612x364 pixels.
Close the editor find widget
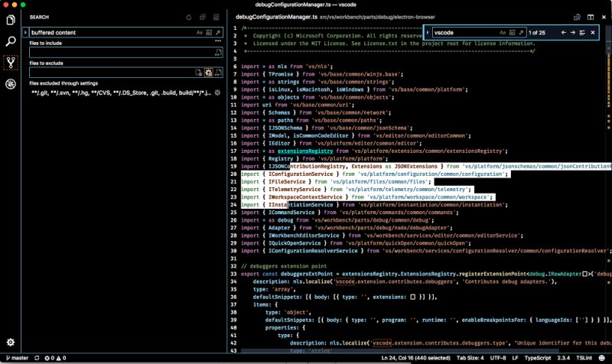593,32
